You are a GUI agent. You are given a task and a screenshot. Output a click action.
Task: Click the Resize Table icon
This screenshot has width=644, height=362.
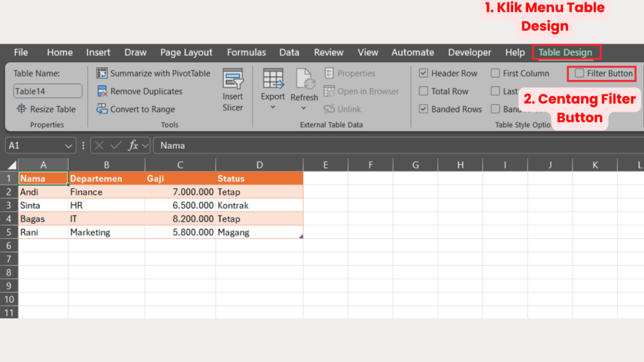(x=21, y=109)
